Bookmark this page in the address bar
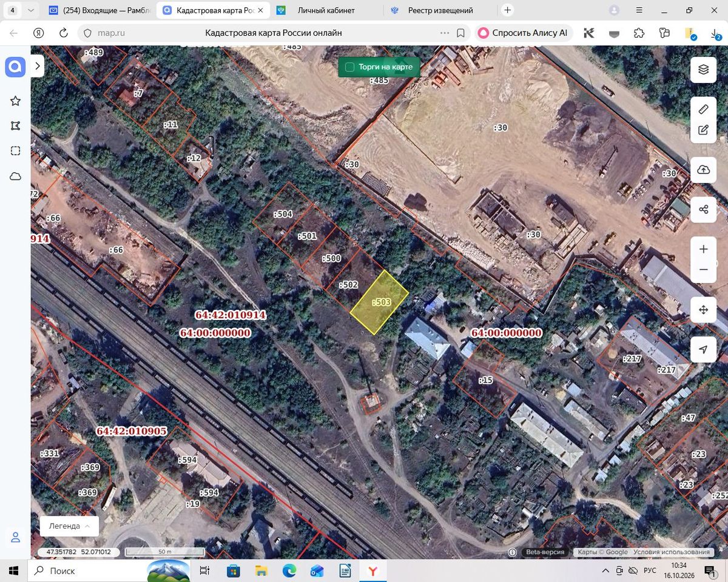The image size is (728, 582). point(460,33)
